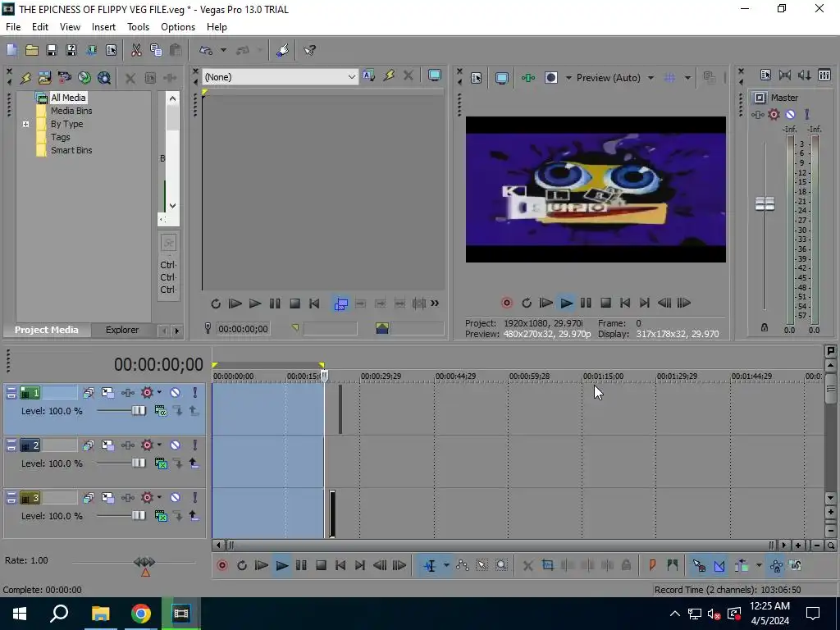
Task: Open overlays grid dropdown arrow in preview
Action: tap(687, 78)
